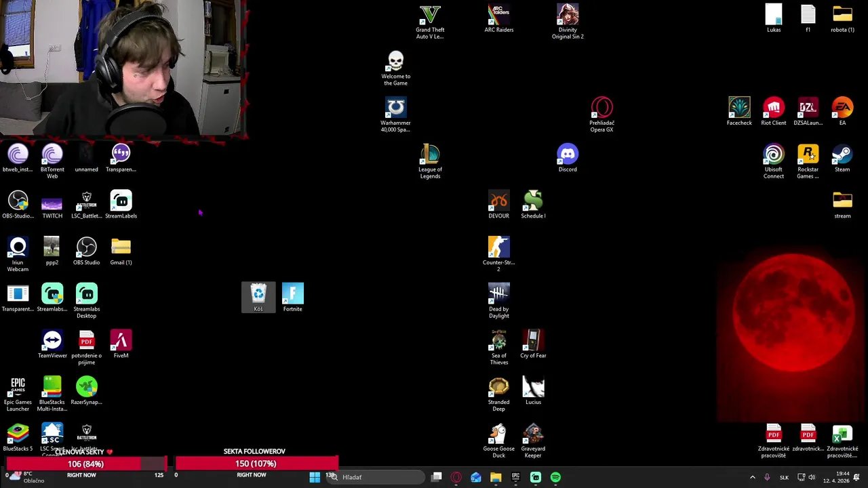Select the stream folder icon
This screenshot has height=488, width=868.
(842, 205)
